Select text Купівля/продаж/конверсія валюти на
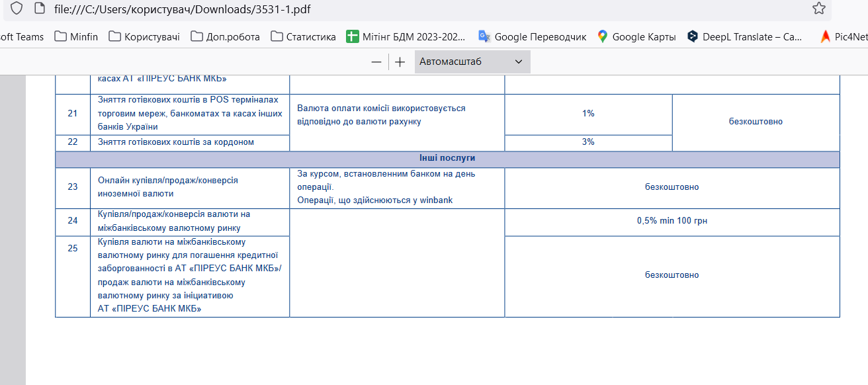Viewport: 868px width, 385px height. (x=174, y=214)
